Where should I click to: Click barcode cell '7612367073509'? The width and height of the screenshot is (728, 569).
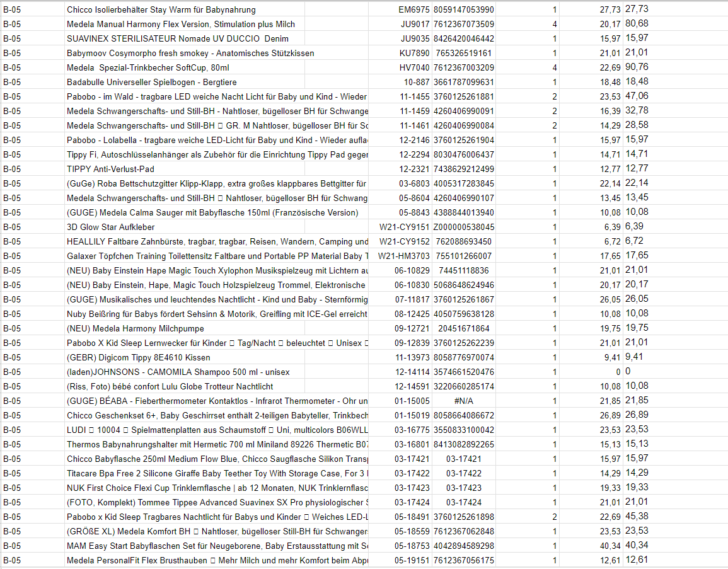pos(463,24)
